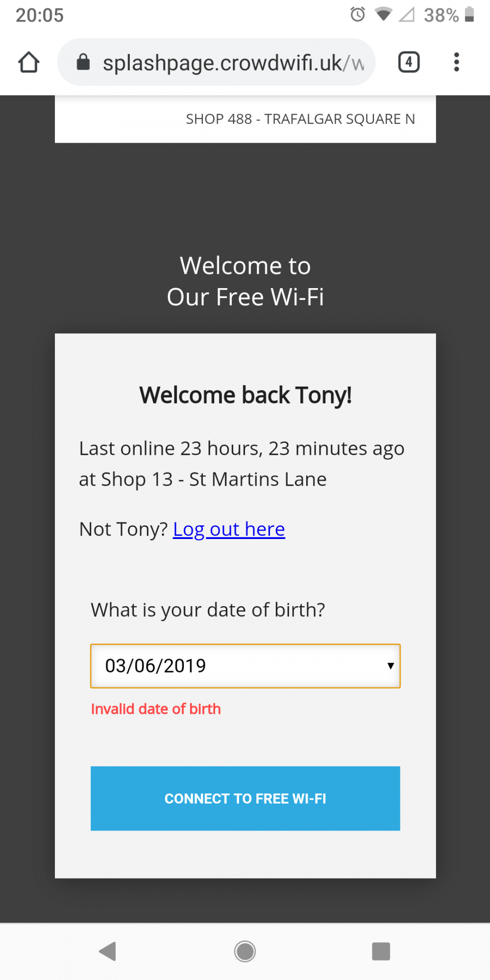
Task: Tap the Wi-Fi signal status icon
Action: coord(383,15)
